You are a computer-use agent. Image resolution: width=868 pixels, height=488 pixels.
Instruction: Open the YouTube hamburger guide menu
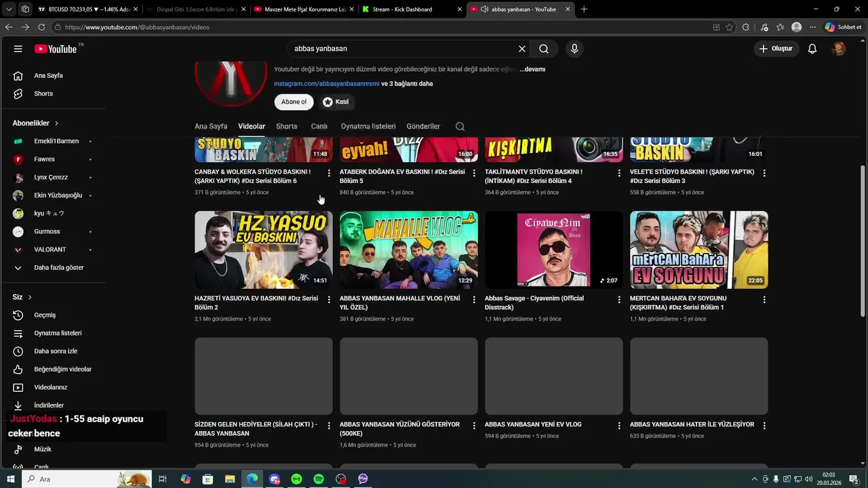(x=18, y=49)
